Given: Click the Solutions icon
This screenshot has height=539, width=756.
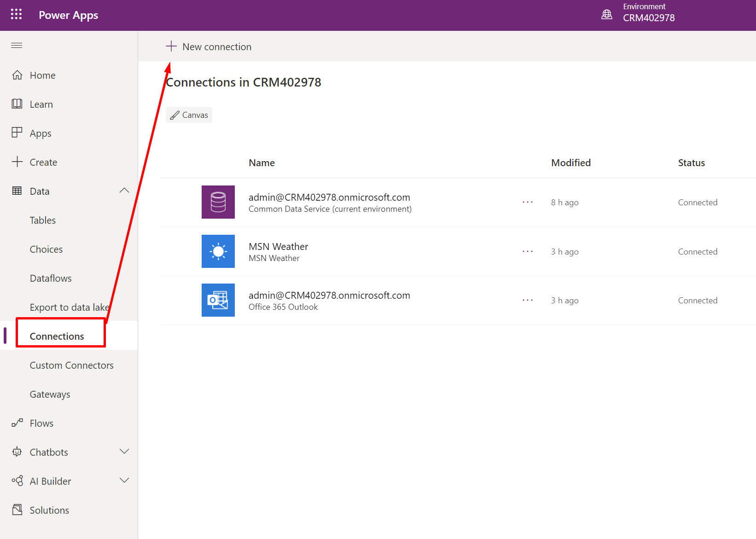Looking at the screenshot, I should (17, 510).
